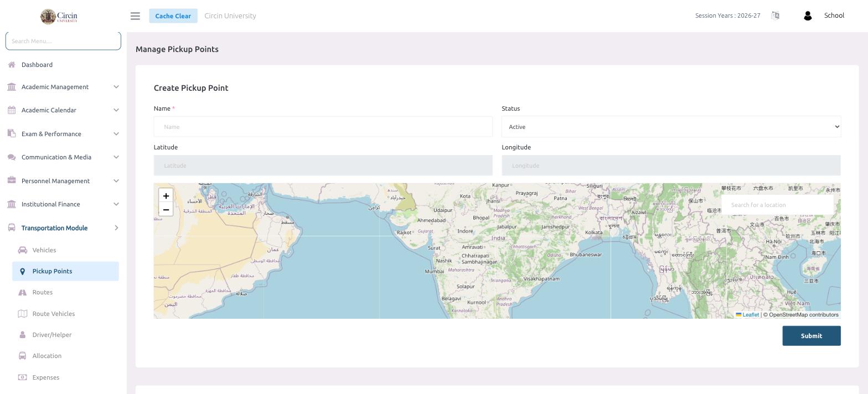This screenshot has height=394, width=868.
Task: Click the Pickup Points map pin icon
Action: point(23,271)
